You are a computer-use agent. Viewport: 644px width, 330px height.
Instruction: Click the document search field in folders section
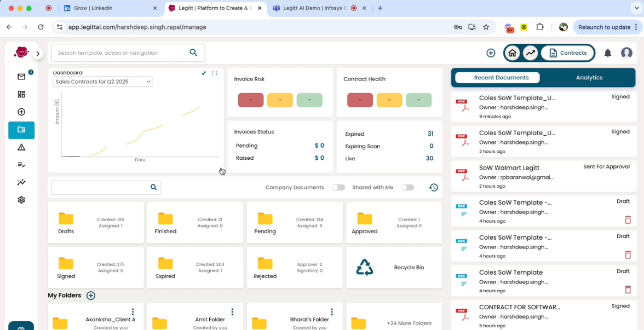click(106, 187)
